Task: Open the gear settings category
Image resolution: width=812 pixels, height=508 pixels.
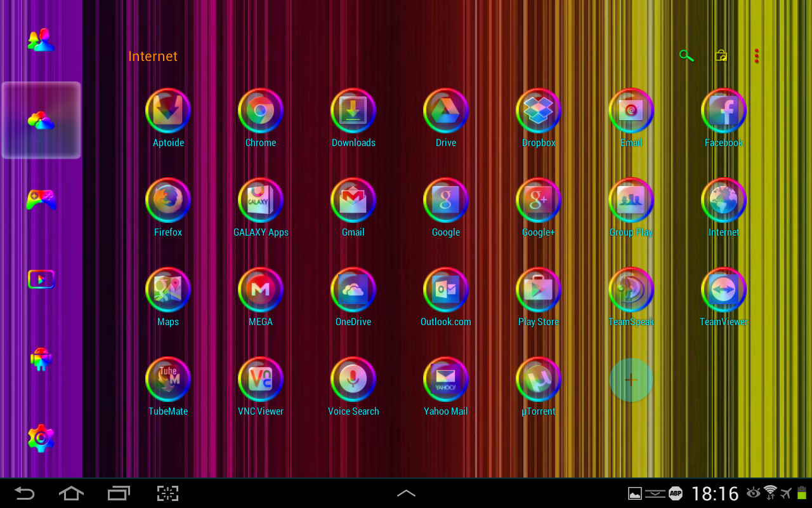Action: 41,438
